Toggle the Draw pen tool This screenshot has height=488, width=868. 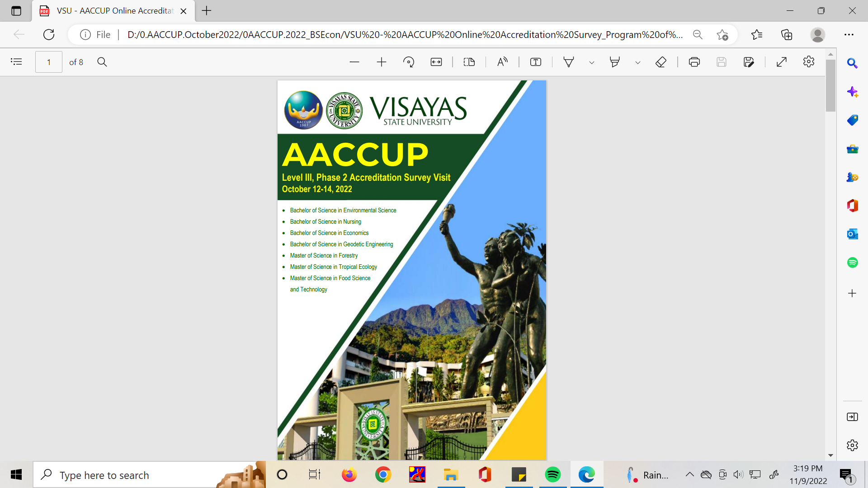tap(569, 62)
